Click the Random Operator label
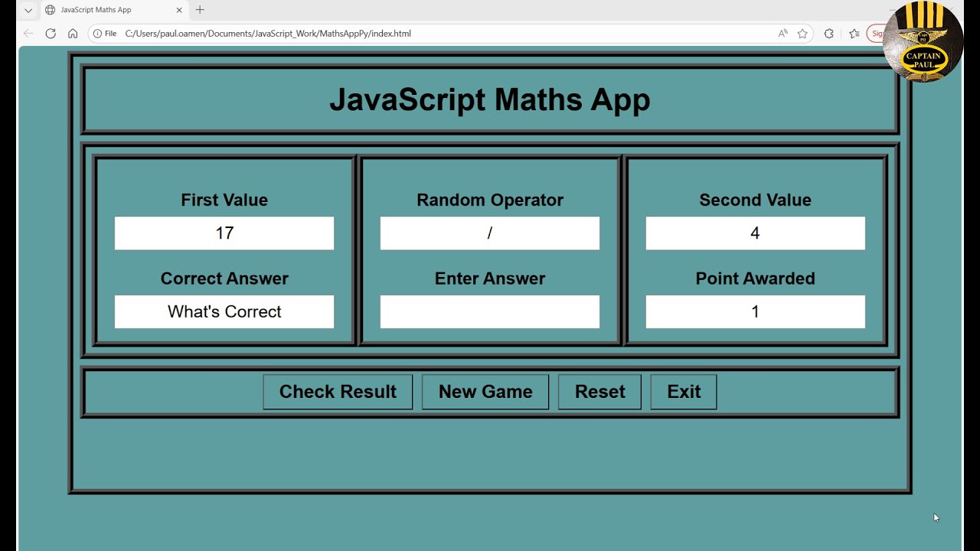 [490, 200]
